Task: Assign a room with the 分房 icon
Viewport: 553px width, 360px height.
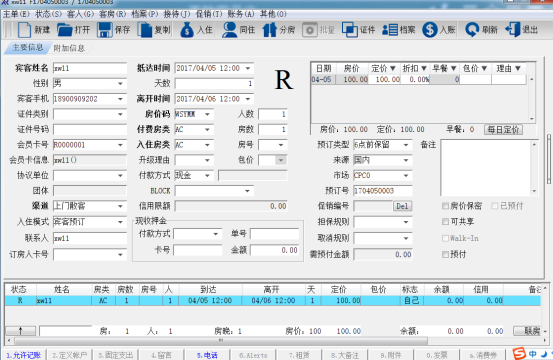Action: (269, 30)
